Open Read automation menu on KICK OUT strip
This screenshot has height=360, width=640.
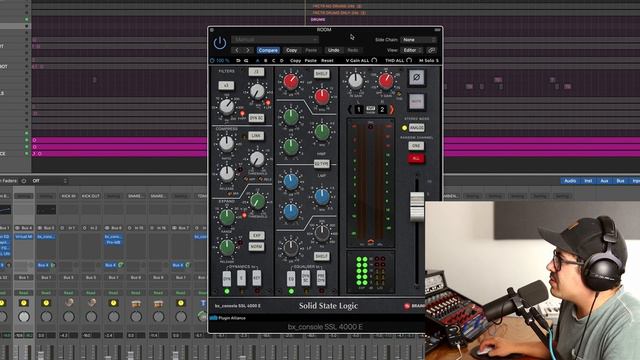[91, 293]
